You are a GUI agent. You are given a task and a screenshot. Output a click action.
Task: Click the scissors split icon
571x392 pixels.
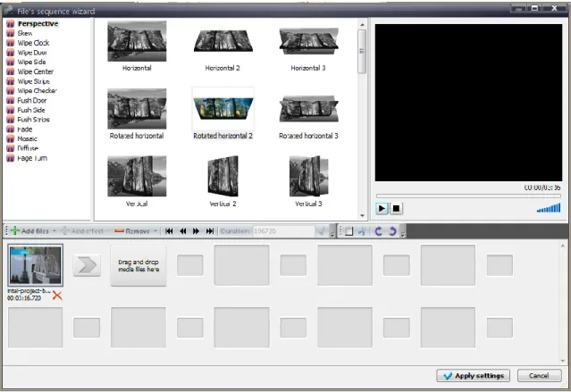[x=362, y=231]
